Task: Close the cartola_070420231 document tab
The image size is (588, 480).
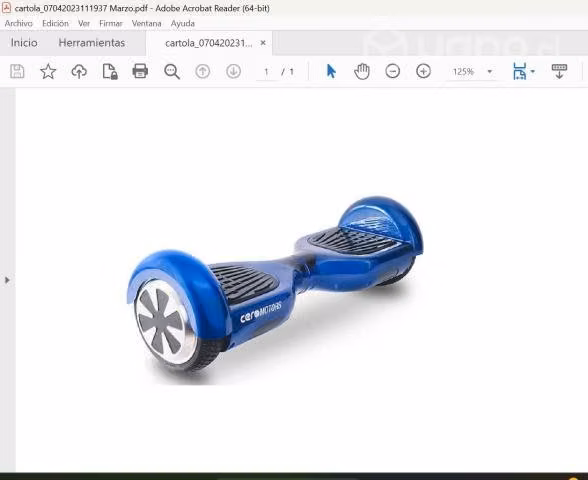Action: coord(263,43)
